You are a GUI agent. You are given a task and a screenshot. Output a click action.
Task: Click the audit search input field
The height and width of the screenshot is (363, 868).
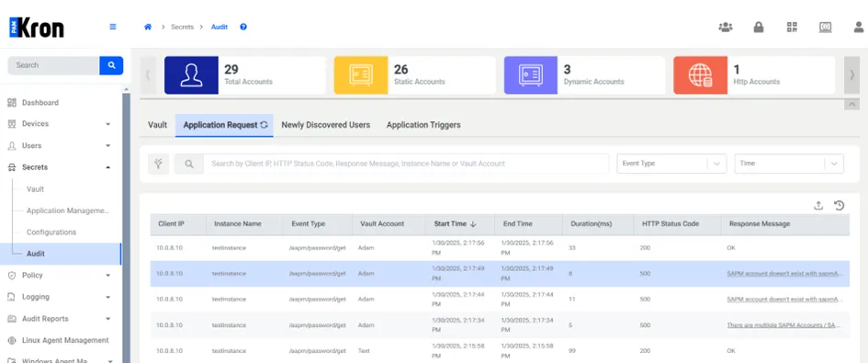406,164
